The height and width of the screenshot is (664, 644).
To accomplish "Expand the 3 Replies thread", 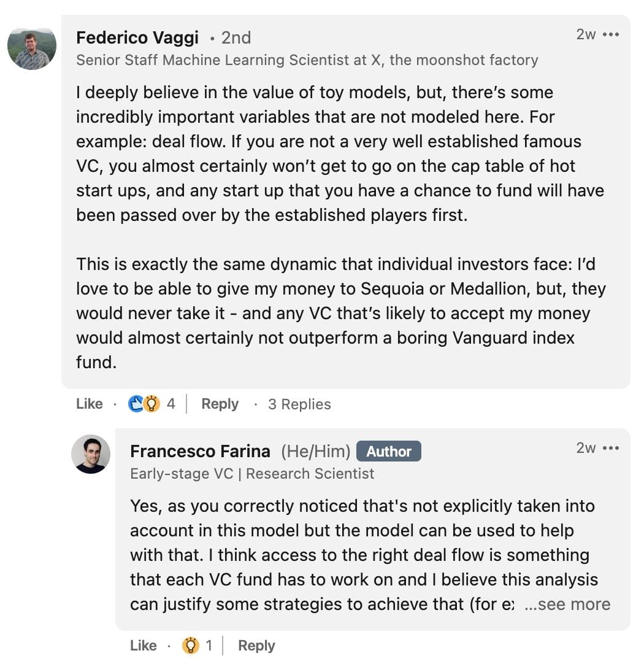I will coord(299,404).
